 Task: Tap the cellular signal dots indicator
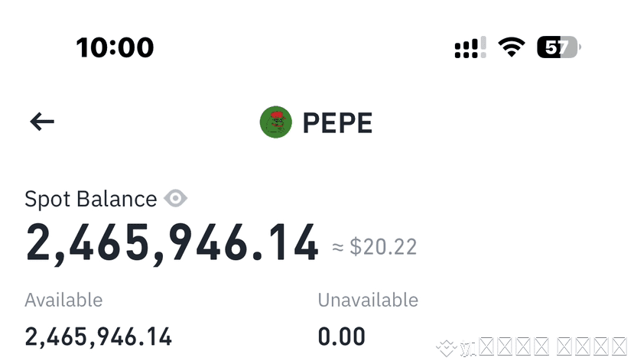[x=467, y=49]
